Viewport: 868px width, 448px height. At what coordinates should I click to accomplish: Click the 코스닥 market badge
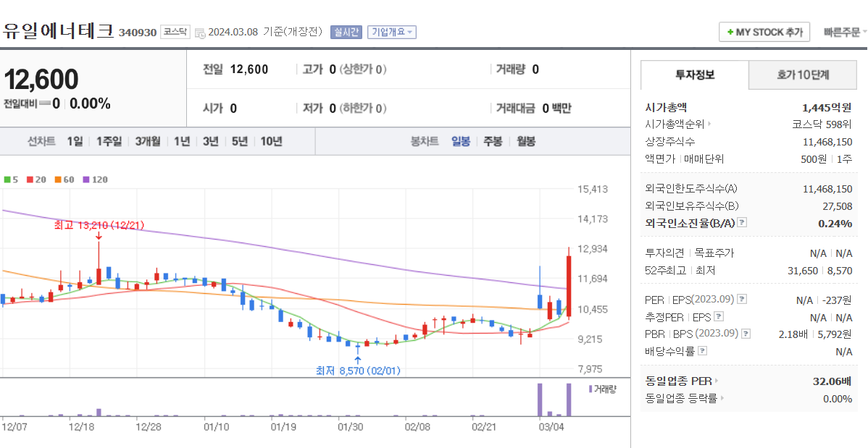[x=175, y=32]
